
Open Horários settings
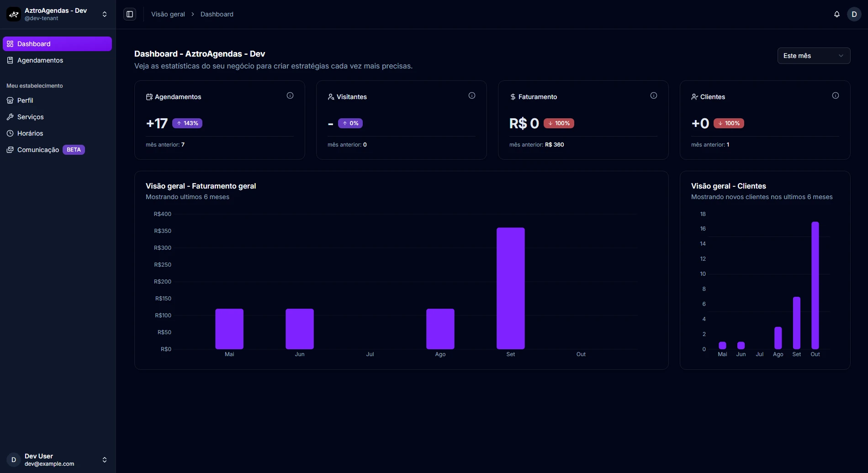(x=57, y=133)
